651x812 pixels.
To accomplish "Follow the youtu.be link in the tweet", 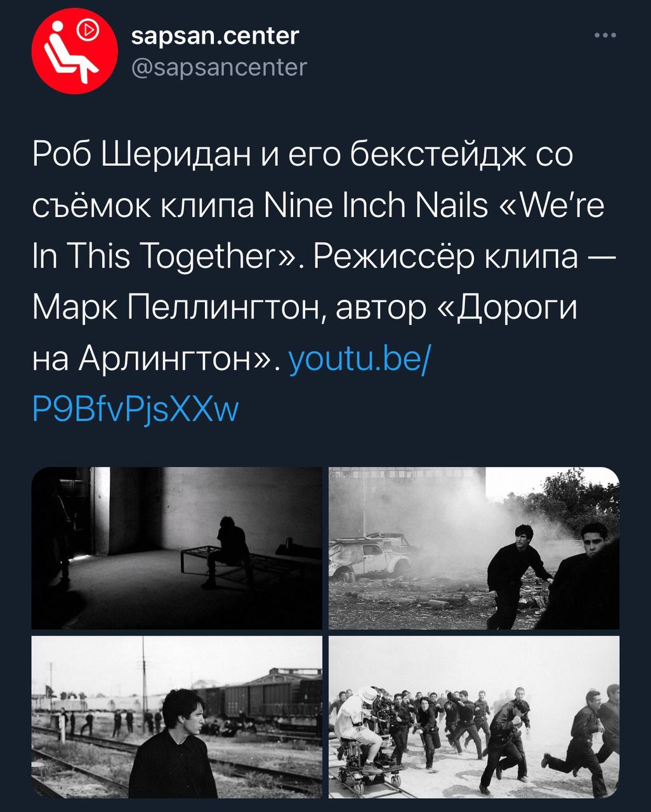I will tap(360, 361).
